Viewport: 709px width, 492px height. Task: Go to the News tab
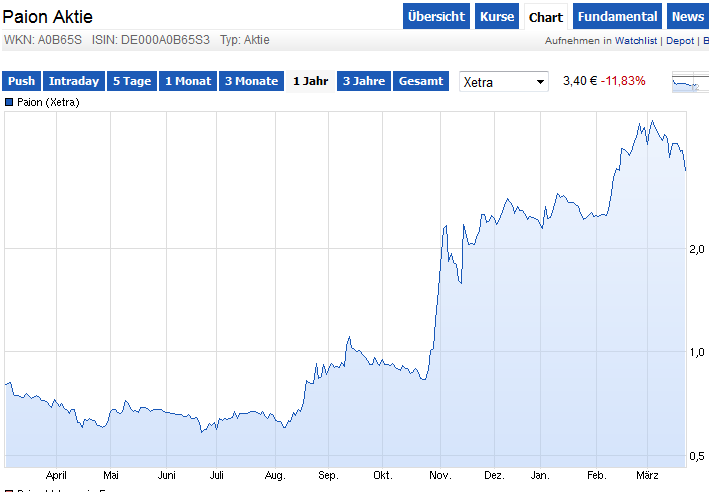688,16
